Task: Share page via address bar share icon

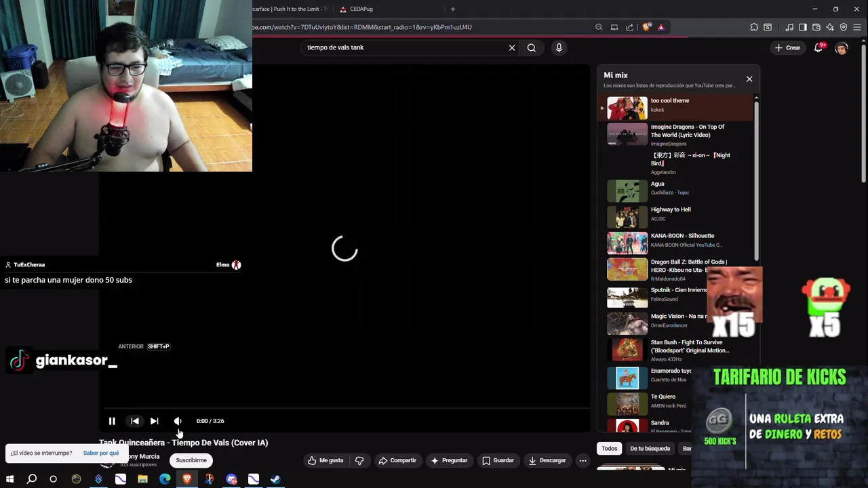Action: click(630, 27)
